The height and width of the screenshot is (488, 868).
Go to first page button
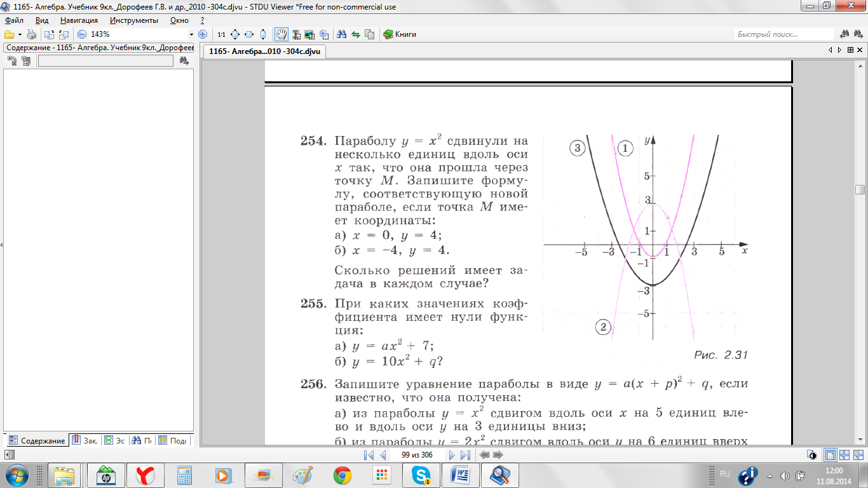coord(369,455)
